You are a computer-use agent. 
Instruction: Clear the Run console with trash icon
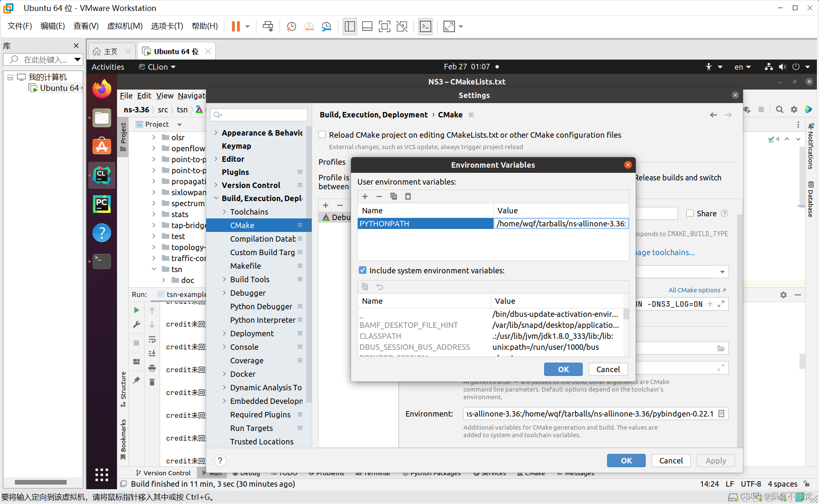(x=152, y=381)
